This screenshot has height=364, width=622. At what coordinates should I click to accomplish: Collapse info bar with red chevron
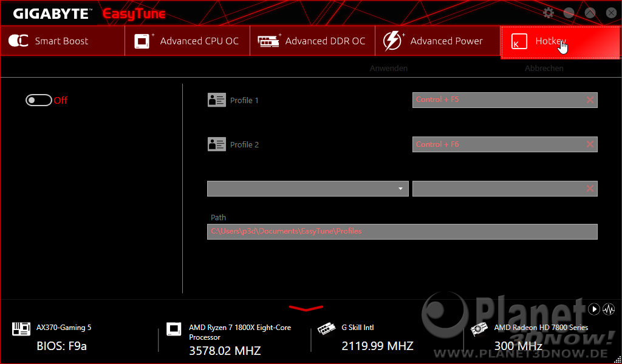[306, 308]
